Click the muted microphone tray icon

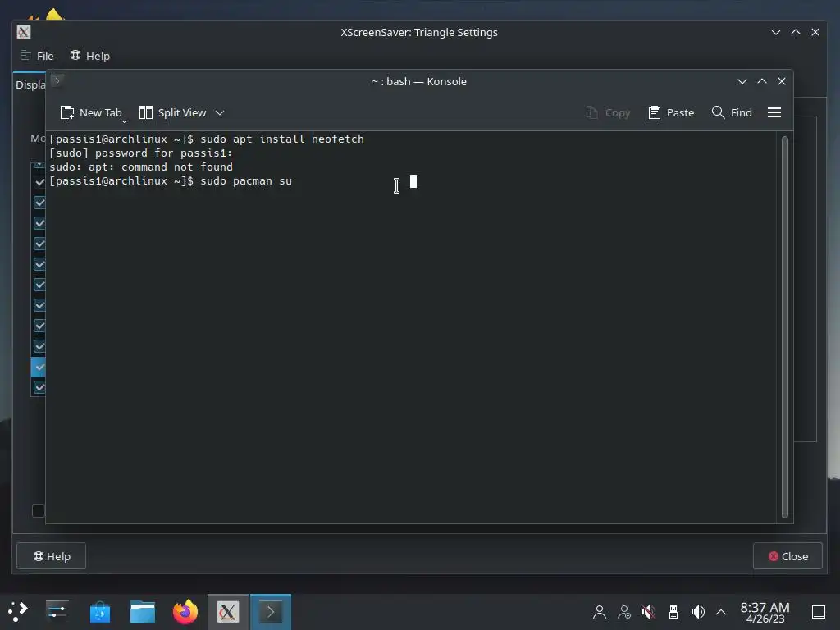point(649,611)
